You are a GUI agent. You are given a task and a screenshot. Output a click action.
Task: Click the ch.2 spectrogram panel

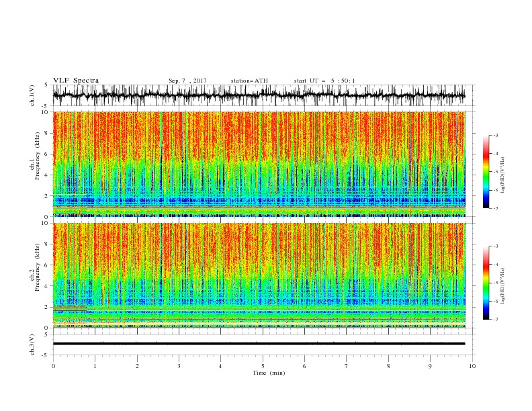(259, 275)
